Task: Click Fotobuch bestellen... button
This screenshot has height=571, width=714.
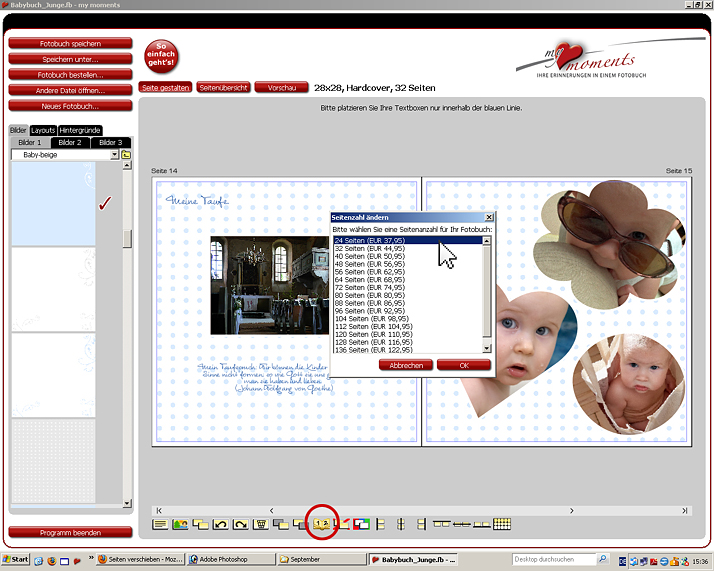Action: coord(71,75)
